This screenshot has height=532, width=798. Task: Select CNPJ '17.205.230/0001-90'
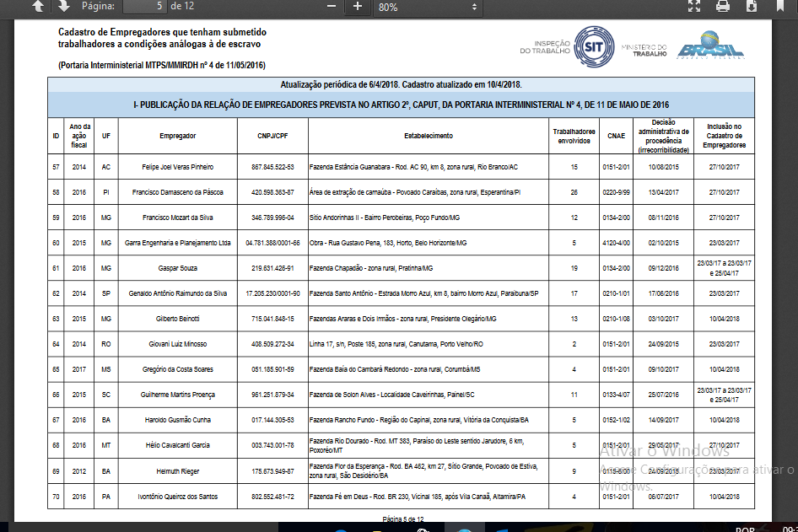point(272,293)
